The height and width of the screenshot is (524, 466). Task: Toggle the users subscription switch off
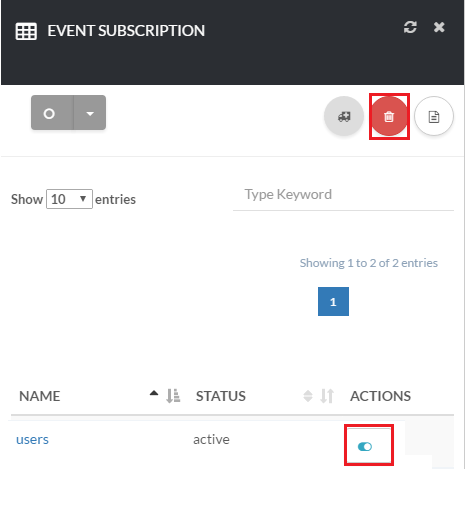(x=365, y=446)
